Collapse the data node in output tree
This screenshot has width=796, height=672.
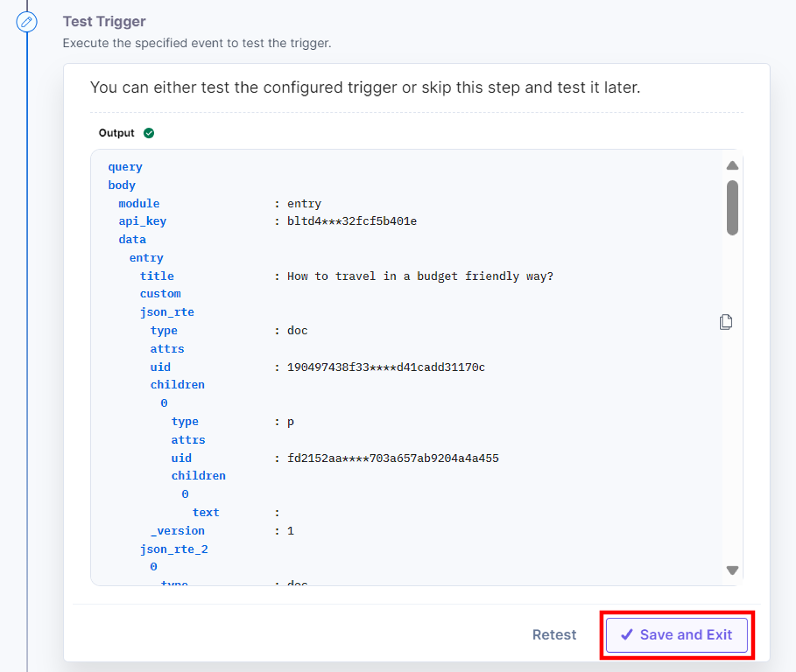click(132, 240)
